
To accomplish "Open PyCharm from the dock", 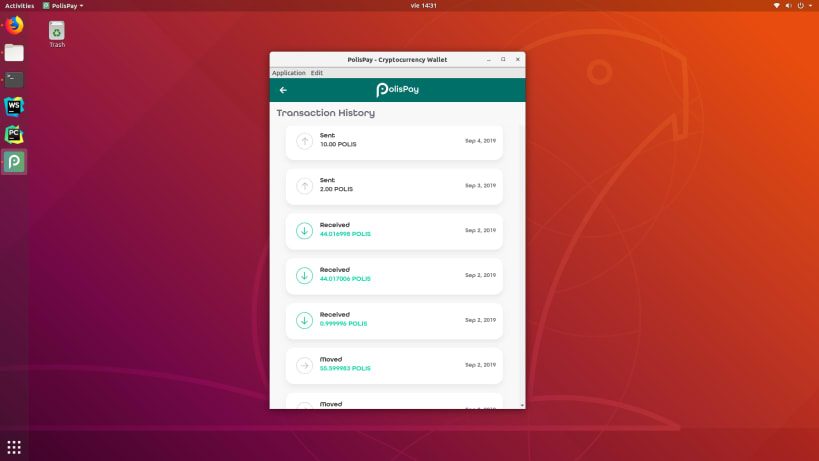I will pos(14,134).
